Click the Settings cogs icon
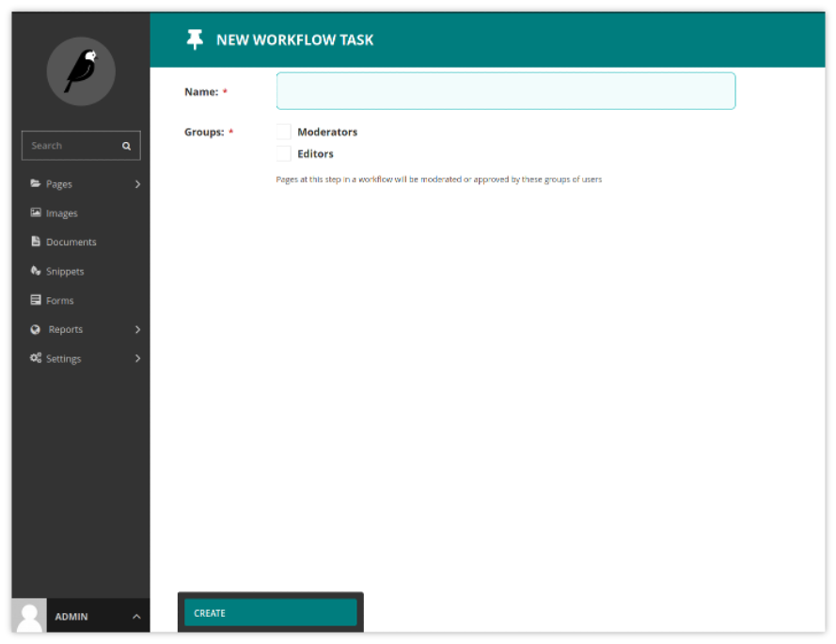This screenshot has height=644, width=836. coord(36,358)
